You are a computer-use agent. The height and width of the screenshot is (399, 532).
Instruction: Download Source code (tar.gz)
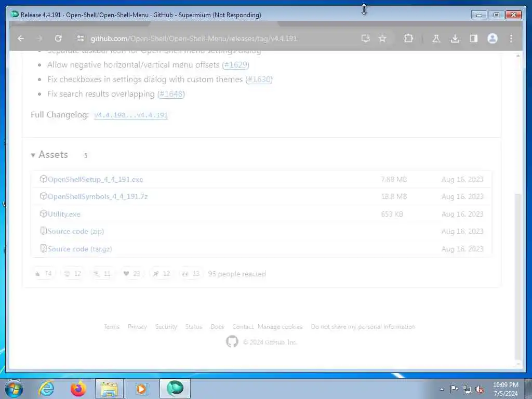[x=79, y=249]
